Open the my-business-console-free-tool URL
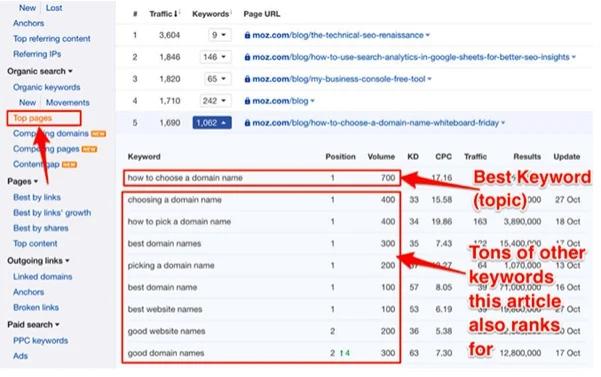The width and height of the screenshot is (601, 377). (x=339, y=79)
